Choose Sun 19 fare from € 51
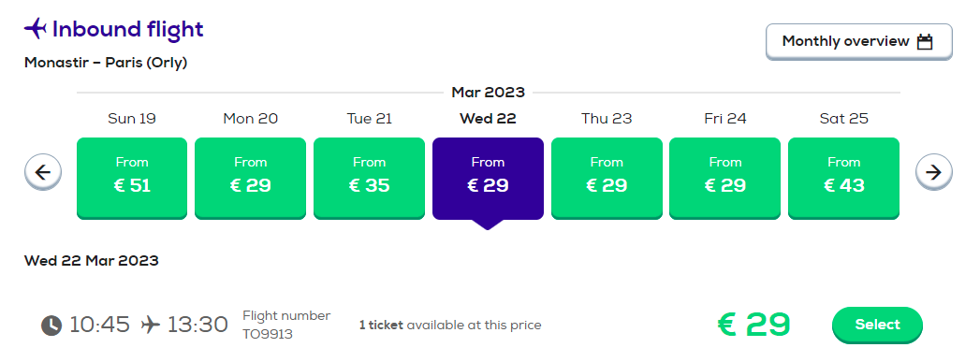Image resolution: width=980 pixels, height=362 pixels. tap(132, 179)
